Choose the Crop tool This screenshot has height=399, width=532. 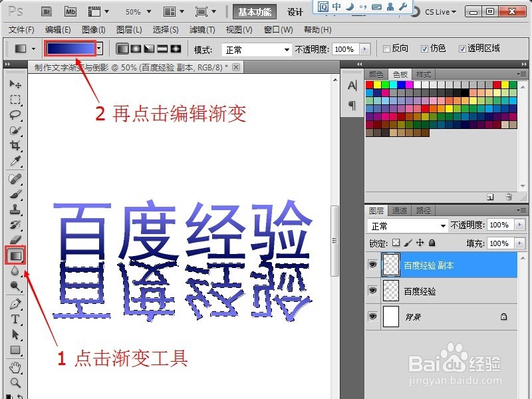[x=15, y=146]
